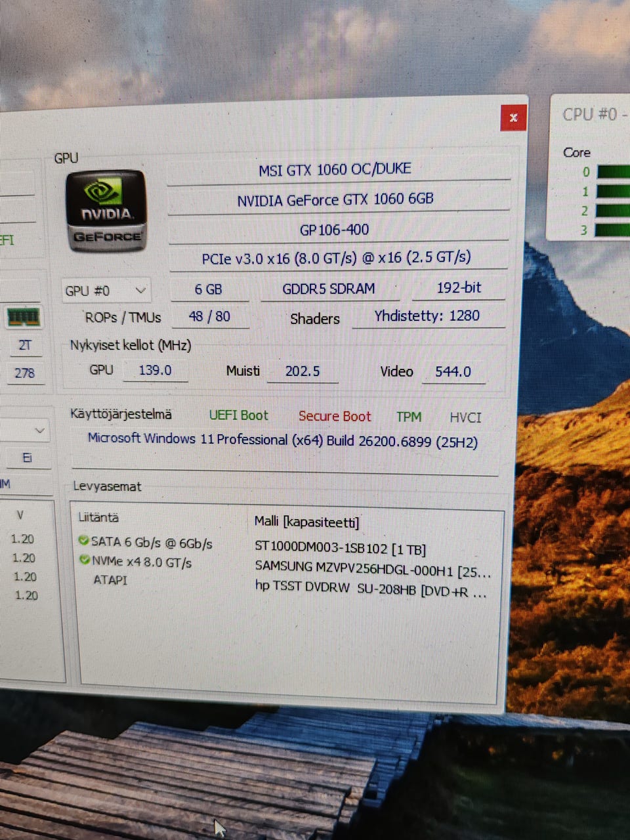Close the summary window with red X
The width and height of the screenshot is (630, 840).
(x=513, y=117)
